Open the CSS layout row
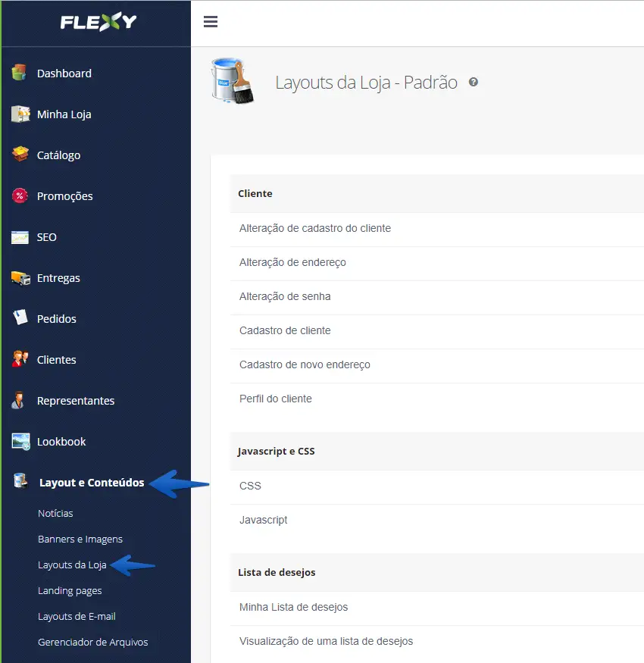Image resolution: width=644 pixels, height=663 pixels. click(437, 486)
